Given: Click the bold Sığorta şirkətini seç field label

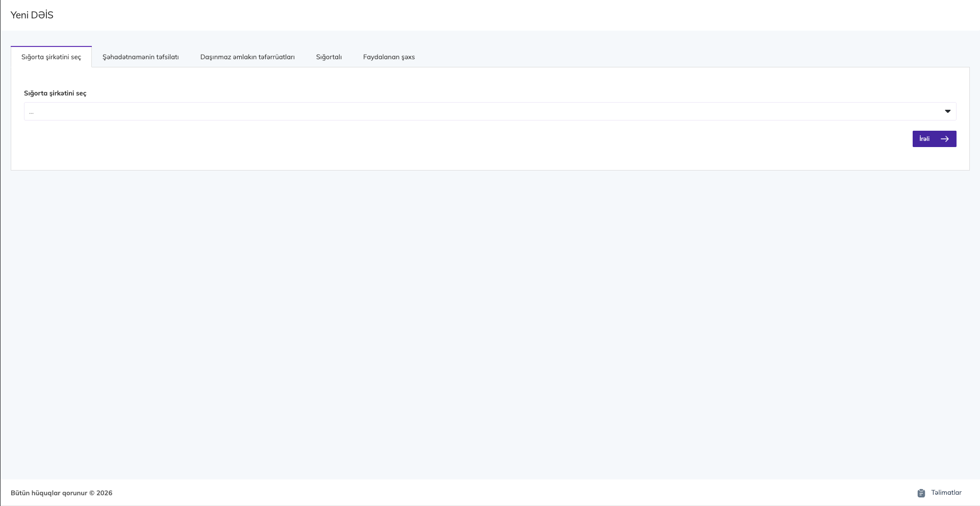Looking at the screenshot, I should pyautogui.click(x=55, y=93).
